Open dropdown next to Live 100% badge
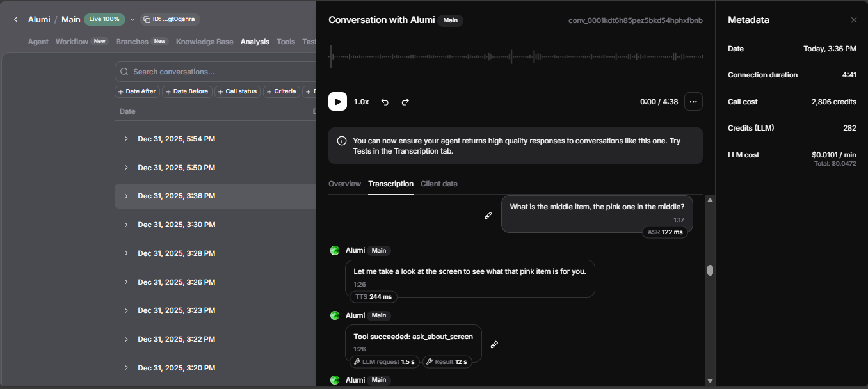Image resolution: width=868 pixels, height=389 pixels. 133,20
